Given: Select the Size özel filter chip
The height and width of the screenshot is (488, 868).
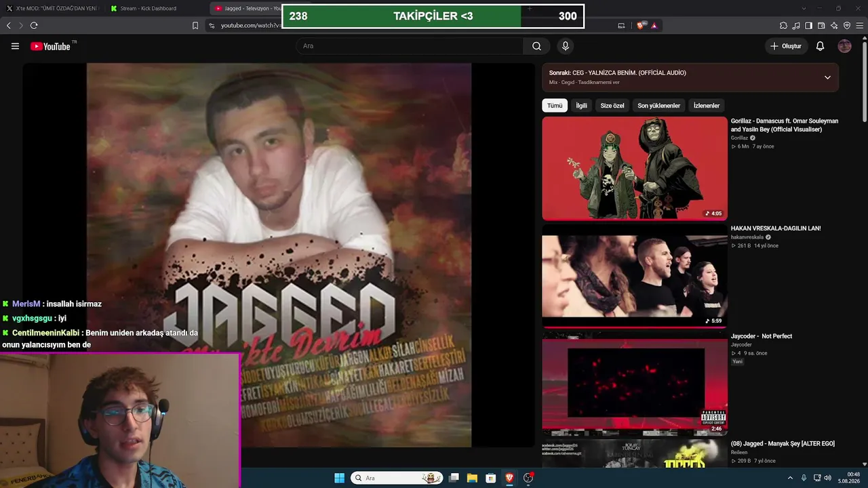Looking at the screenshot, I should click(612, 106).
